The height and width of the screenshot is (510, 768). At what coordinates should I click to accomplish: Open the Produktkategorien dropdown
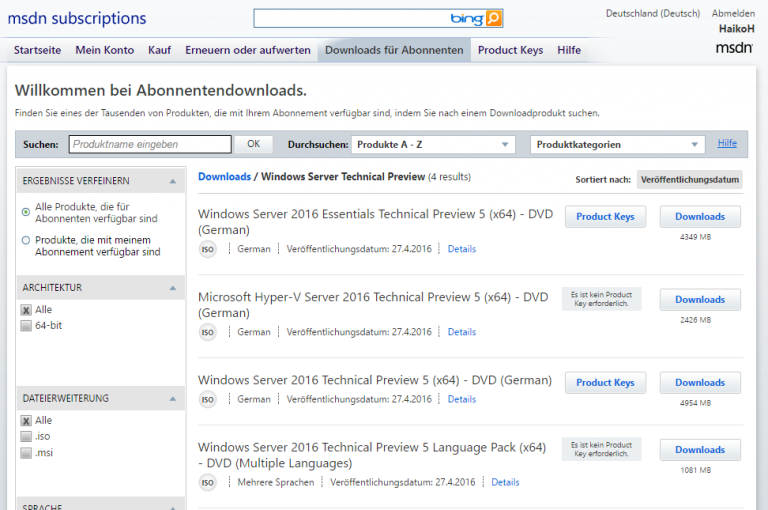point(617,145)
